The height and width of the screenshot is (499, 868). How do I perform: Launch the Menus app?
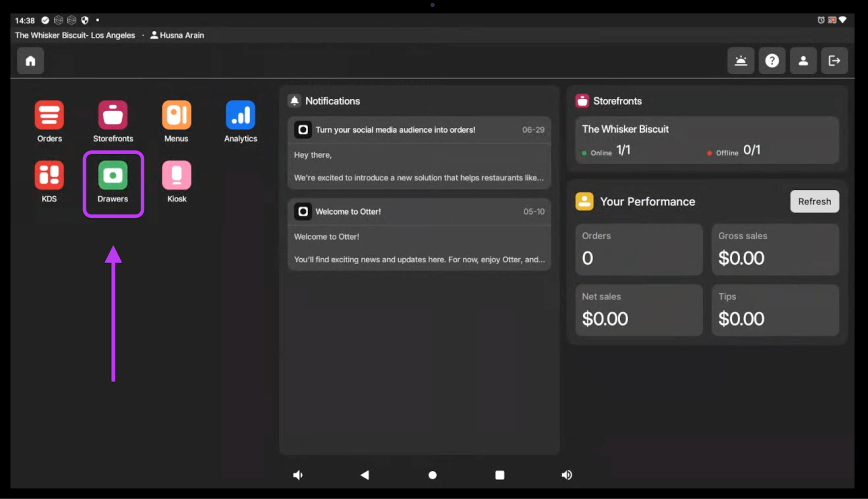[176, 116]
